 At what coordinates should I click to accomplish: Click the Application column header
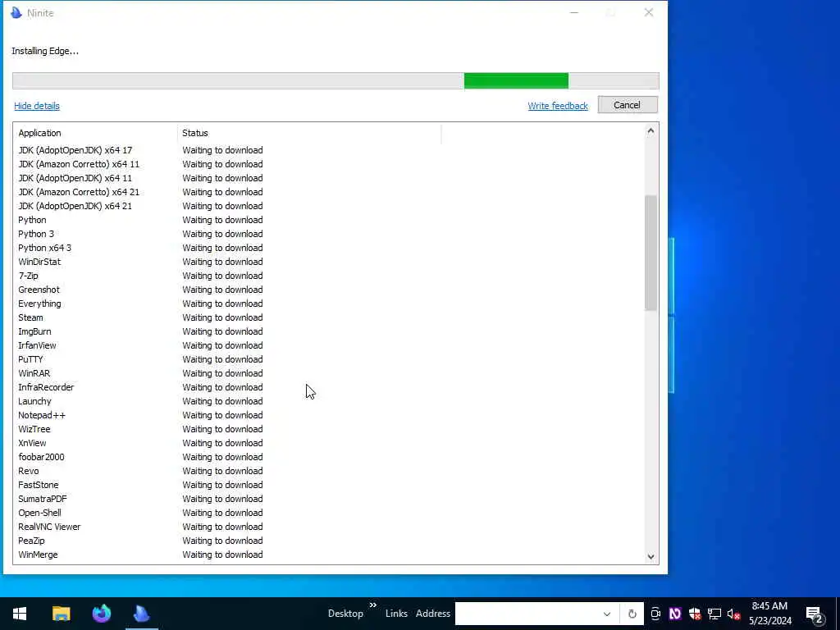(x=95, y=133)
